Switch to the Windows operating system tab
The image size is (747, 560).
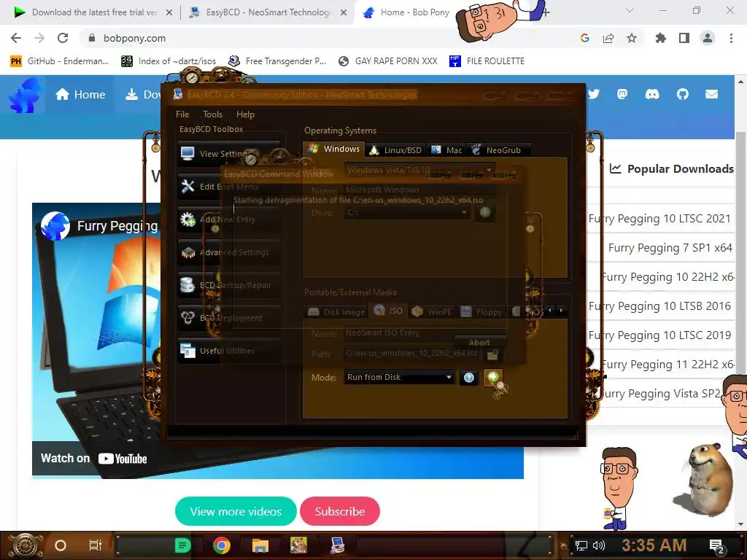(334, 149)
